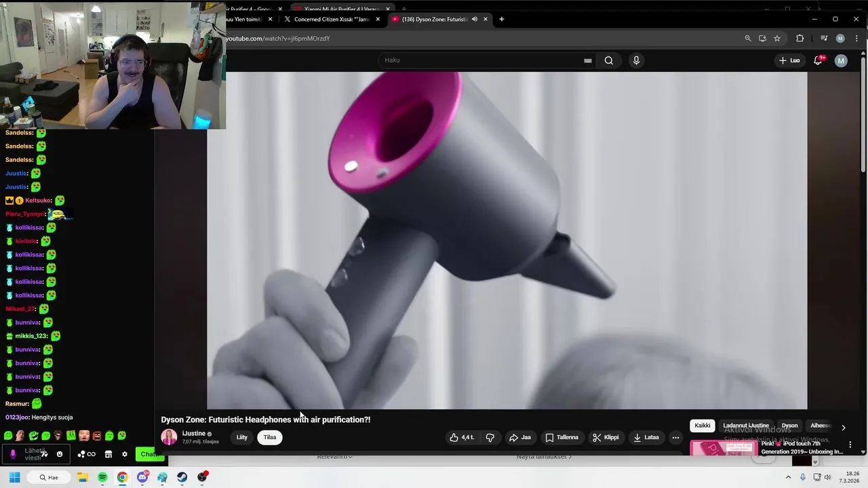
Task: Select the Kaikki filter chip
Action: 703,426
